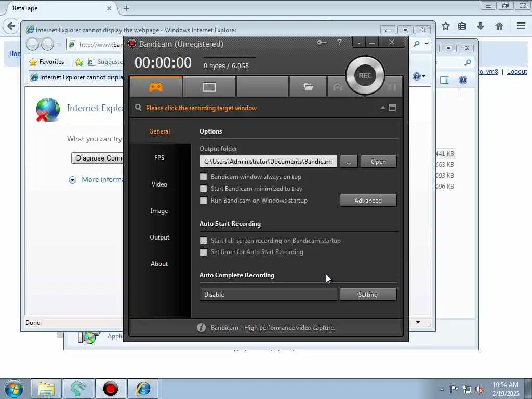532x399 pixels.
Task: Browse output folder with the ... button
Action: pos(349,162)
